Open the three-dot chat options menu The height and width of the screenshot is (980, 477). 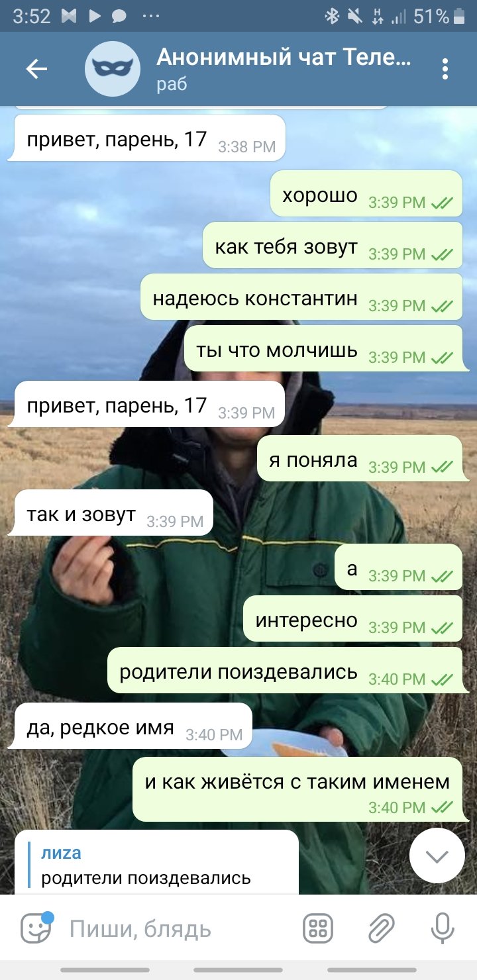[x=445, y=69]
